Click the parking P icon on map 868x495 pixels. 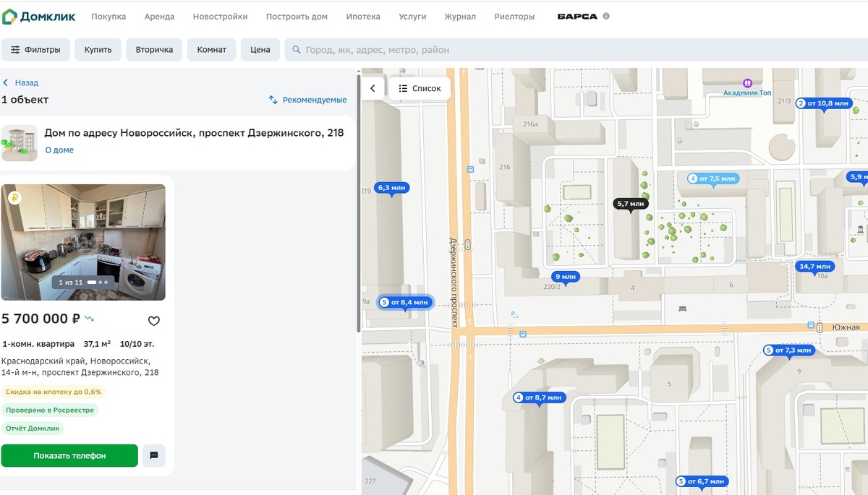point(514,314)
